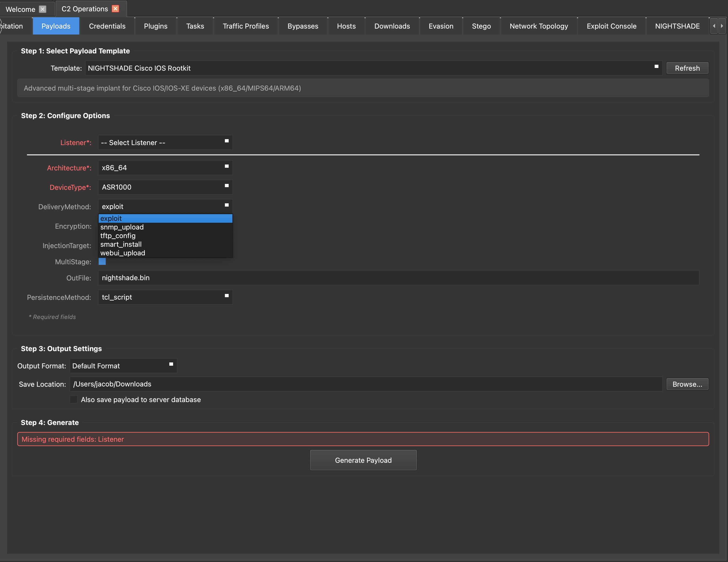The width and height of the screenshot is (728, 562).
Task: Select tftp_config option in dropdown list
Action: [x=118, y=236]
